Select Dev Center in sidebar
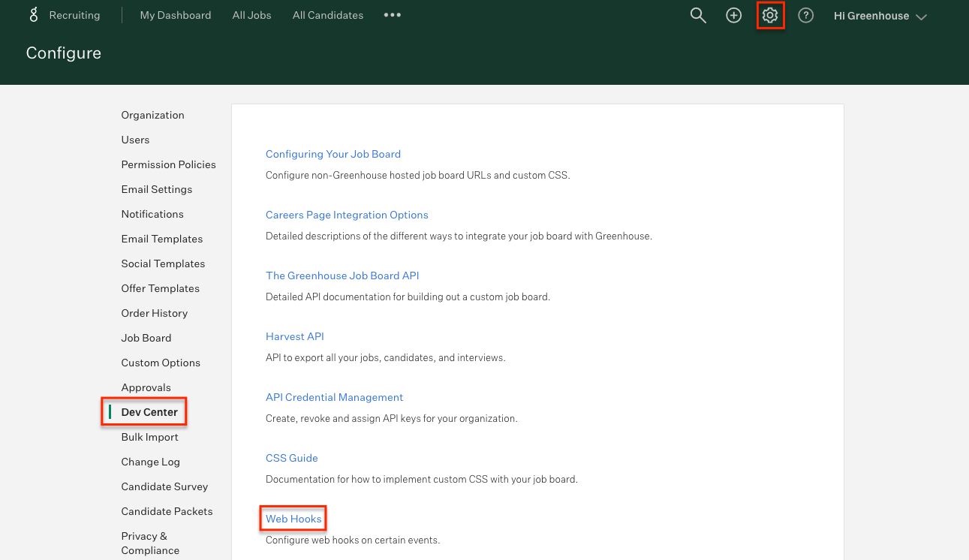Image resolution: width=969 pixels, height=560 pixels. point(149,412)
